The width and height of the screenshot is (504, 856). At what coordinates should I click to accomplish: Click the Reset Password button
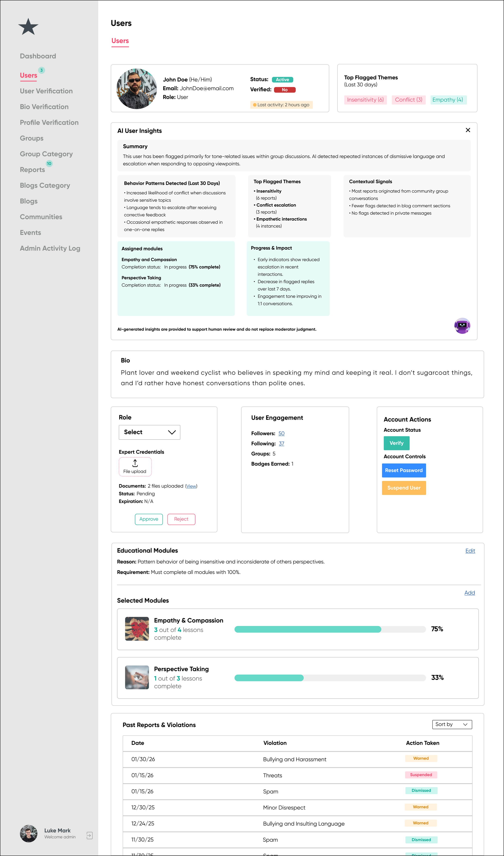[x=403, y=471]
